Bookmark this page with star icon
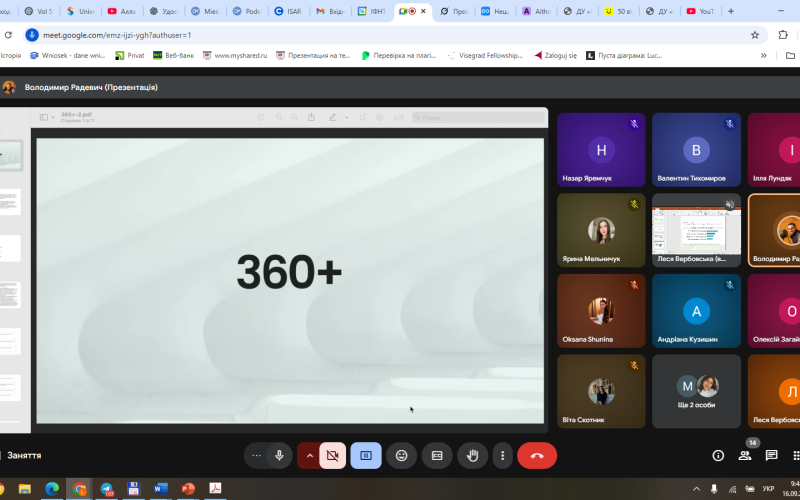Screen dimensions: 800x500 (755, 34)
